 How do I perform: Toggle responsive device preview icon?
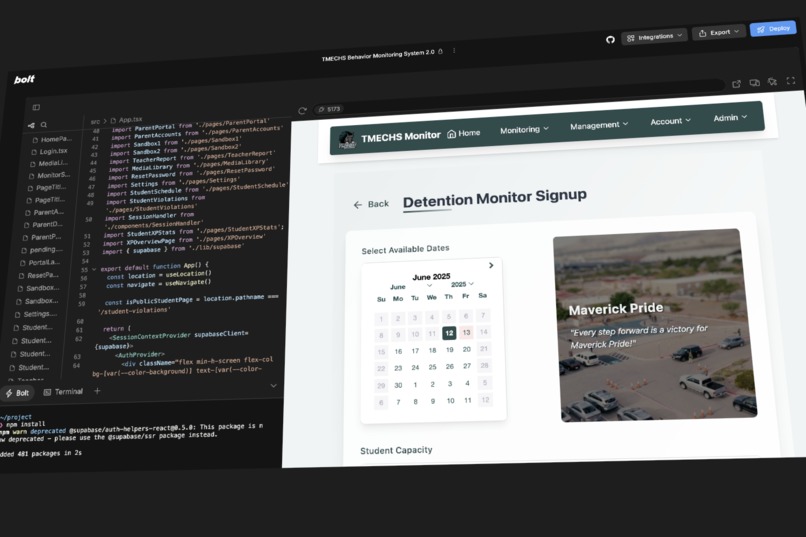(x=755, y=82)
